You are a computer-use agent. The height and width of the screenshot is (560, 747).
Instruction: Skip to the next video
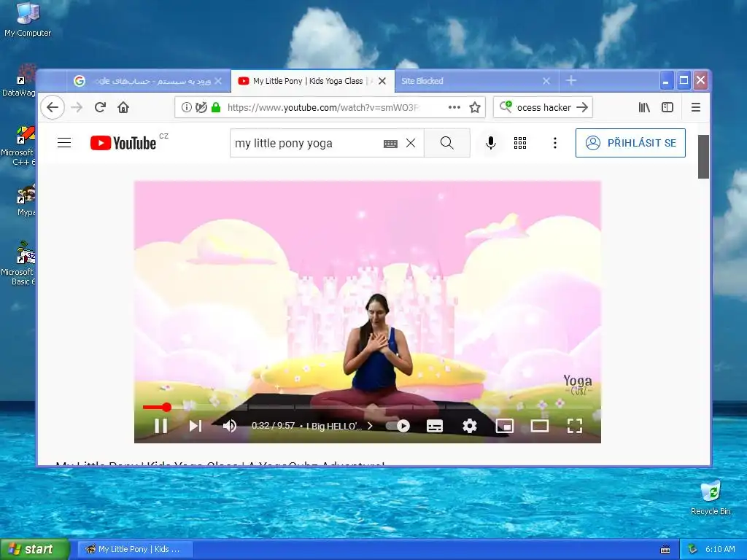(x=196, y=426)
